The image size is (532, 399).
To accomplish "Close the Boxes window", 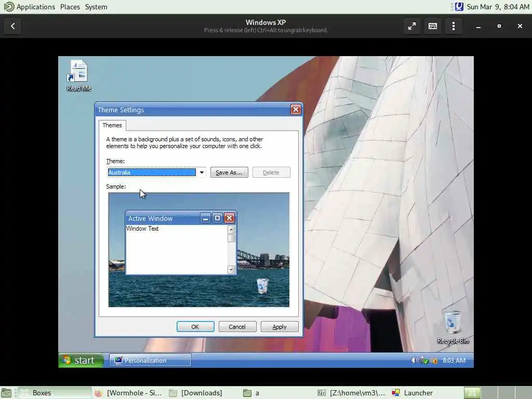I will [x=520, y=26].
